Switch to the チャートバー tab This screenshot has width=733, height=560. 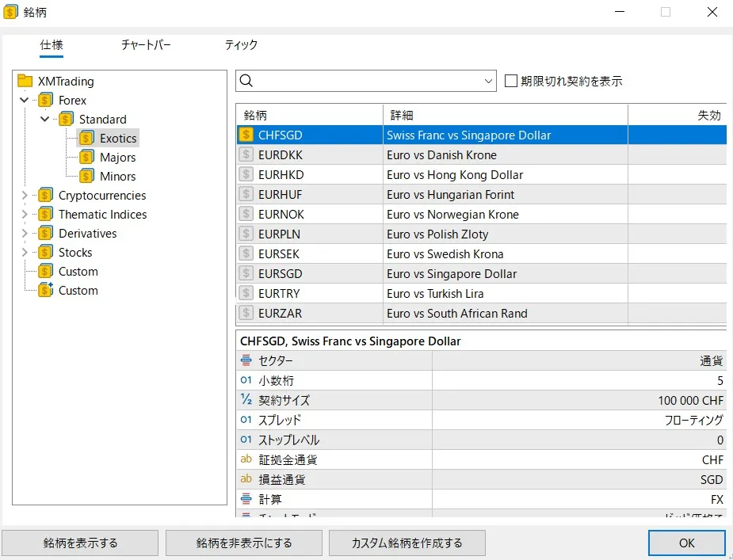point(146,45)
